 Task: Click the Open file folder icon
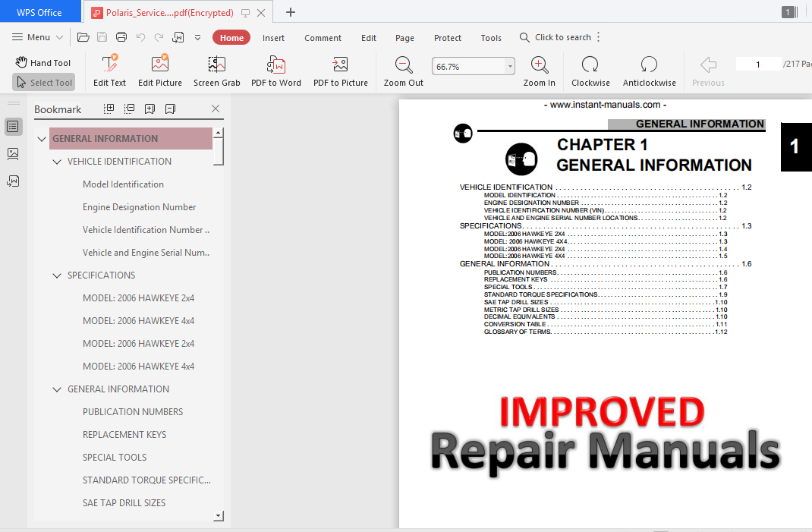(83, 37)
